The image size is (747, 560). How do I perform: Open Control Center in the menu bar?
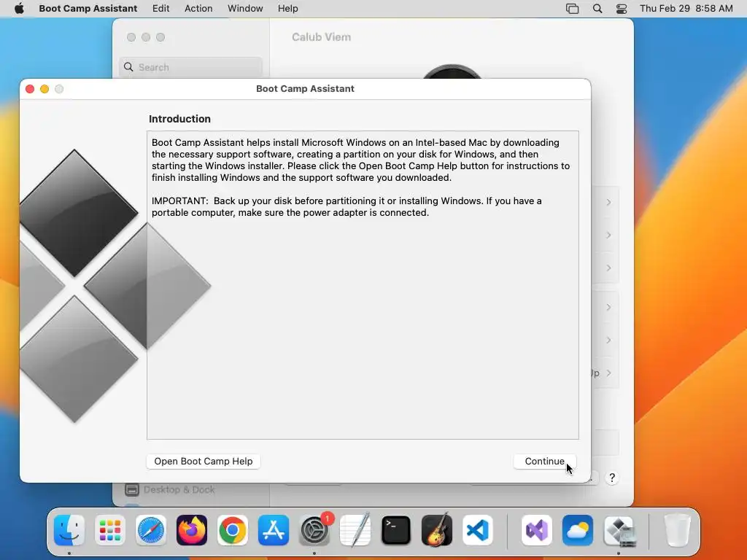[x=622, y=9]
